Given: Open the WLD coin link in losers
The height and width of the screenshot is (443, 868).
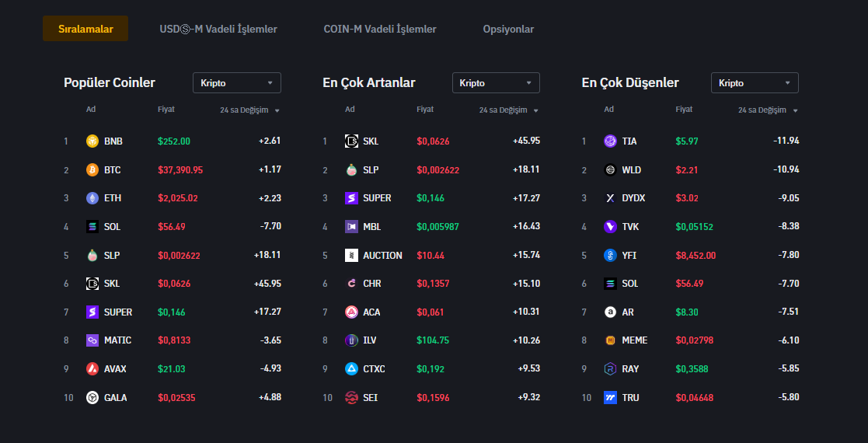Looking at the screenshot, I should [x=631, y=169].
